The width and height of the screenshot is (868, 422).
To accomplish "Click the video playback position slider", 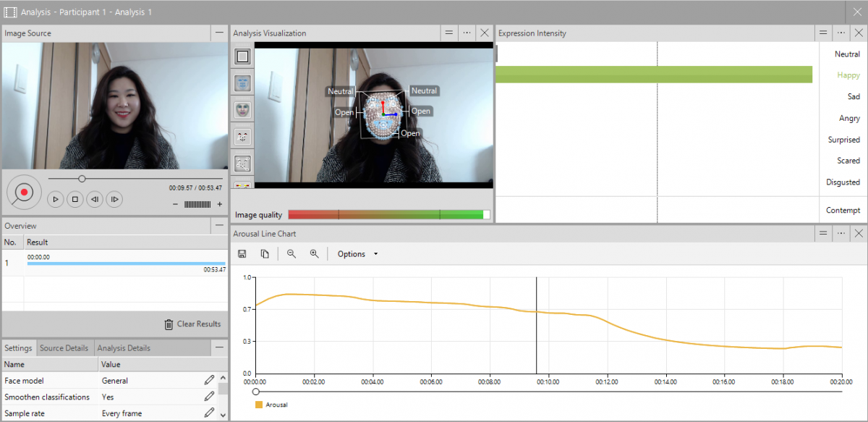I will [82, 178].
